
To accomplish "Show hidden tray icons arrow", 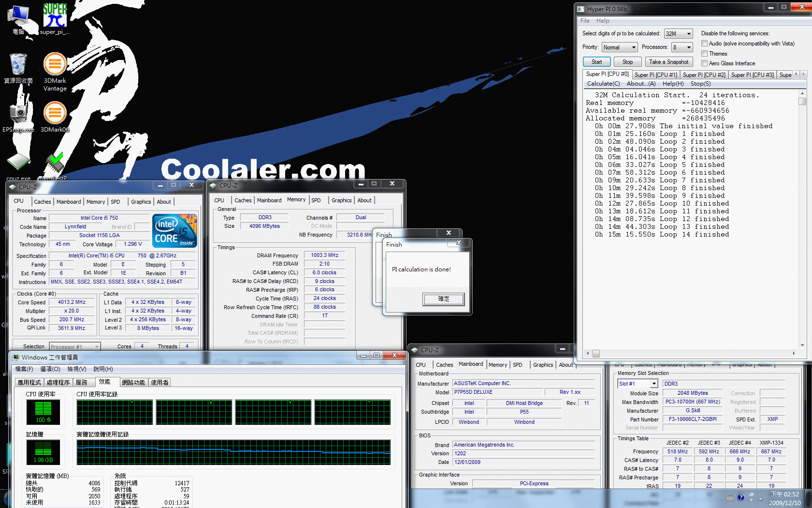I will 760,498.
